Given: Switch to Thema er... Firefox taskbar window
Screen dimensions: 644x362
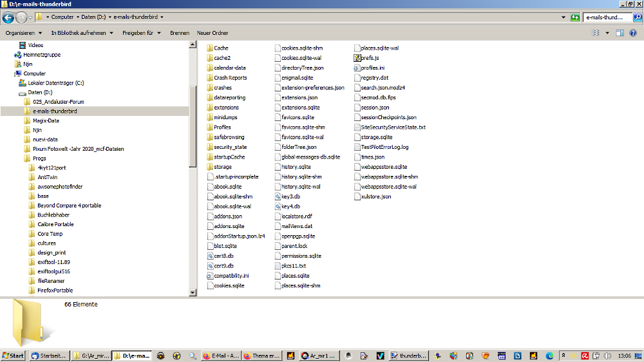Looking at the screenshot, I should coord(261,356).
